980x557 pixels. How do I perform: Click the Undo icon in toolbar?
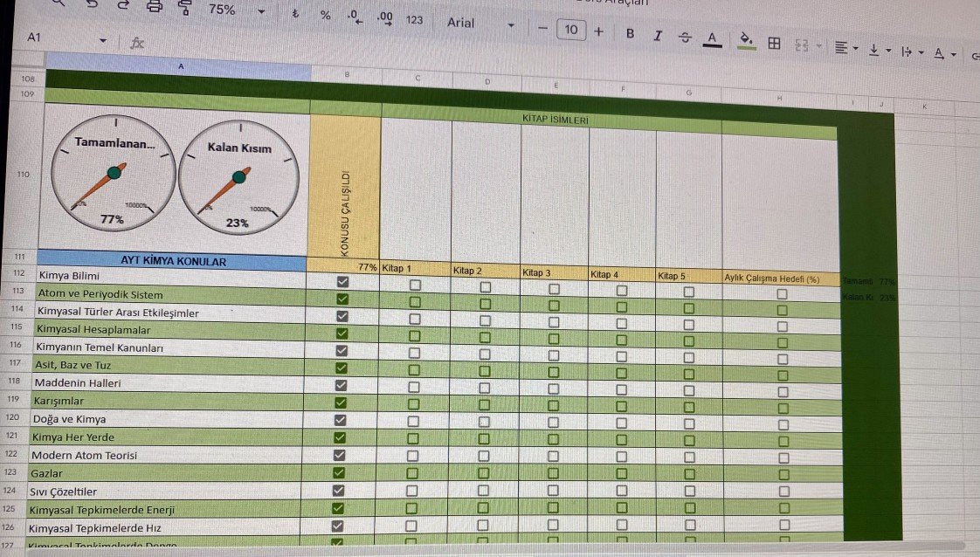click(x=92, y=5)
